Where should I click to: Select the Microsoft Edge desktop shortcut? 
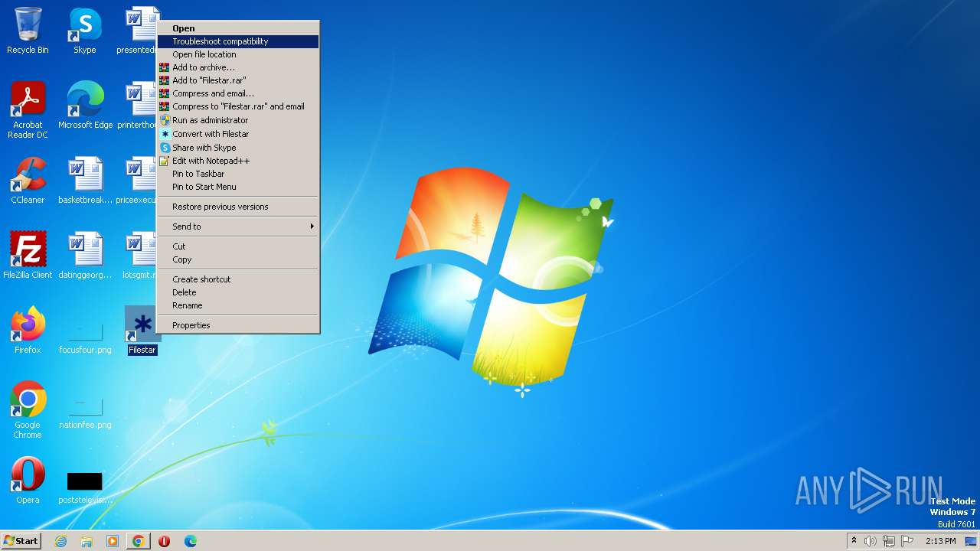[85, 106]
